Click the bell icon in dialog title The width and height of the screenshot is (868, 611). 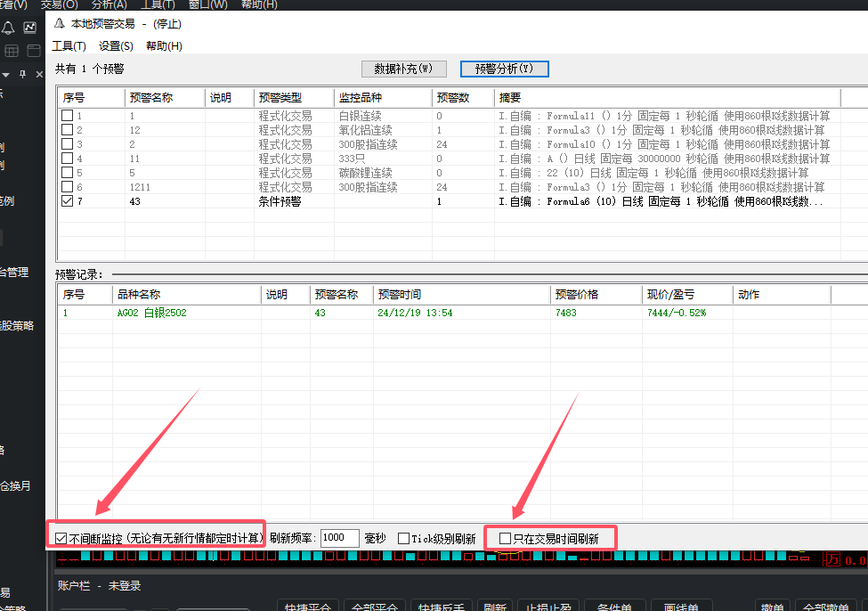click(x=60, y=24)
